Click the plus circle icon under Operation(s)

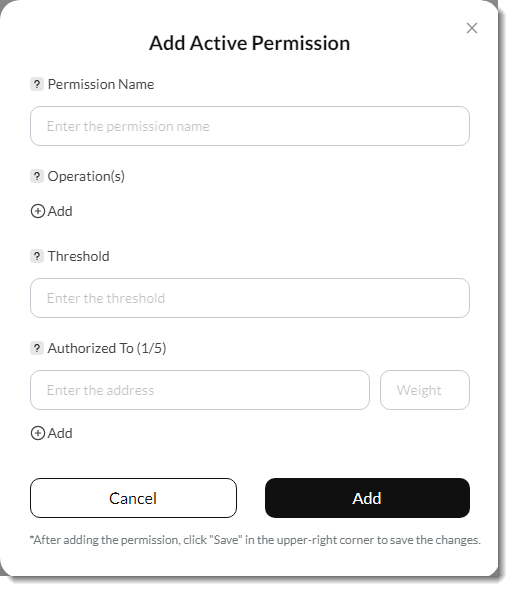(x=38, y=211)
